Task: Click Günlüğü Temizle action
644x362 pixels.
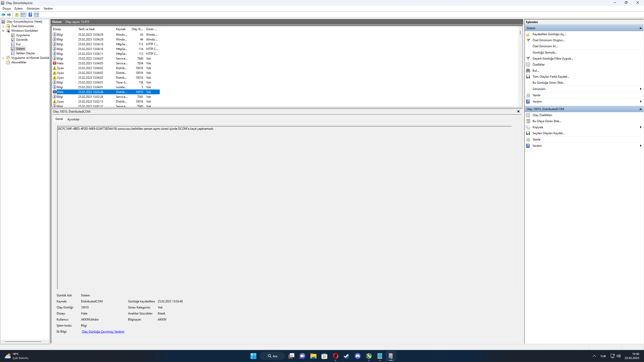Action: tap(545, 53)
